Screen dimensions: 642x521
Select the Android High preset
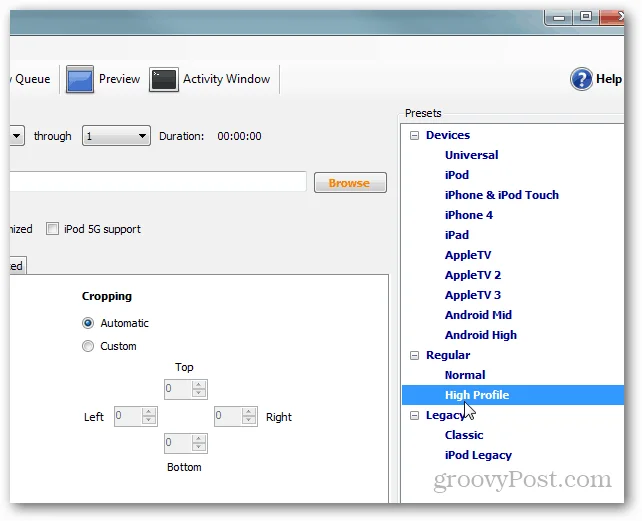481,335
